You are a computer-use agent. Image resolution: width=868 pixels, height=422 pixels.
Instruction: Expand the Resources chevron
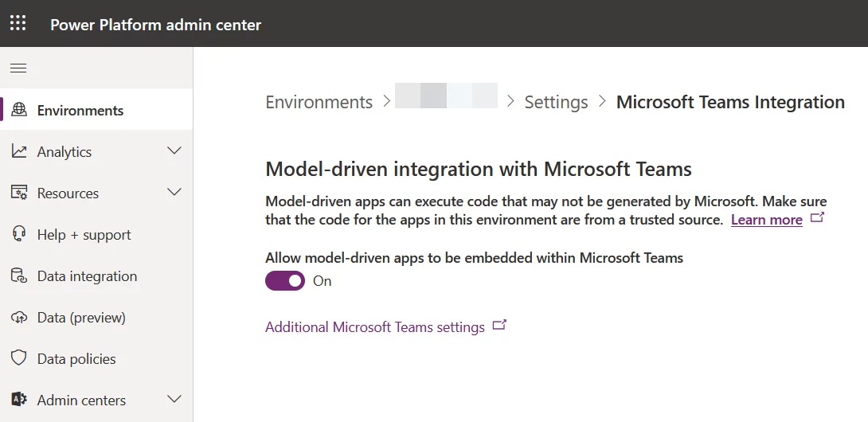tap(174, 192)
